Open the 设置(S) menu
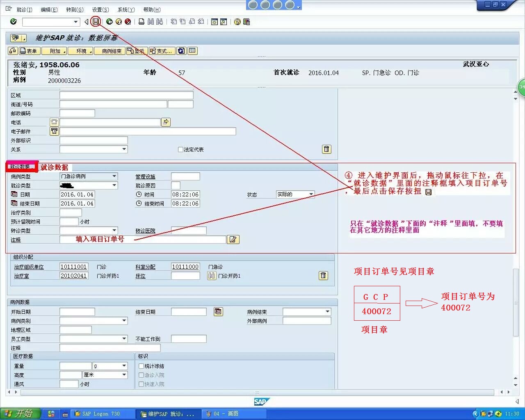Screen dimensions: 525x420 [x=100, y=9]
